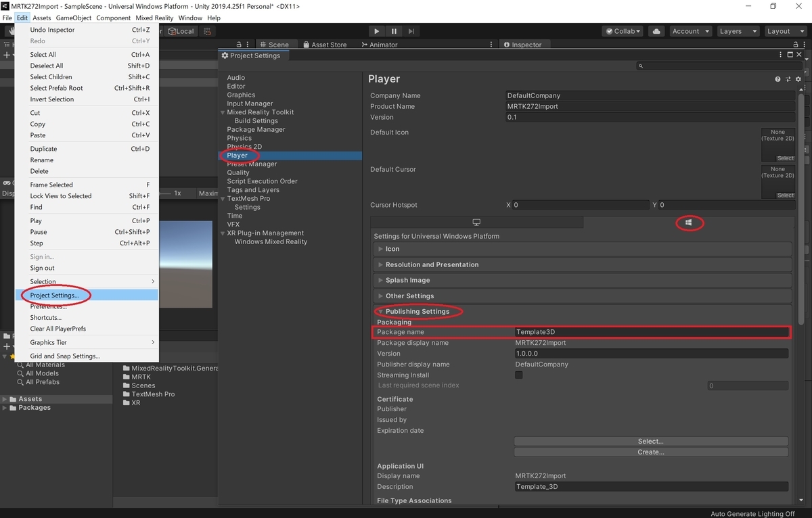Toggle the Streaming Install checkbox
Image resolution: width=812 pixels, height=518 pixels.
coord(519,375)
